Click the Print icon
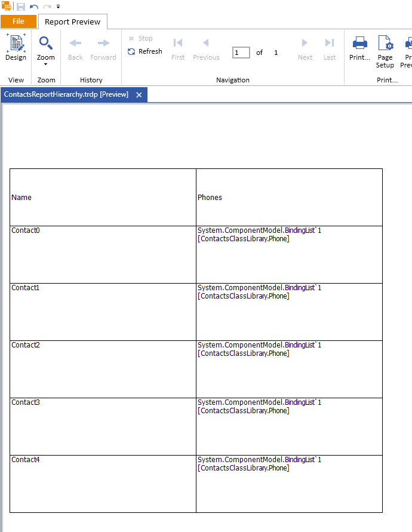The image size is (412, 532). tap(359, 48)
